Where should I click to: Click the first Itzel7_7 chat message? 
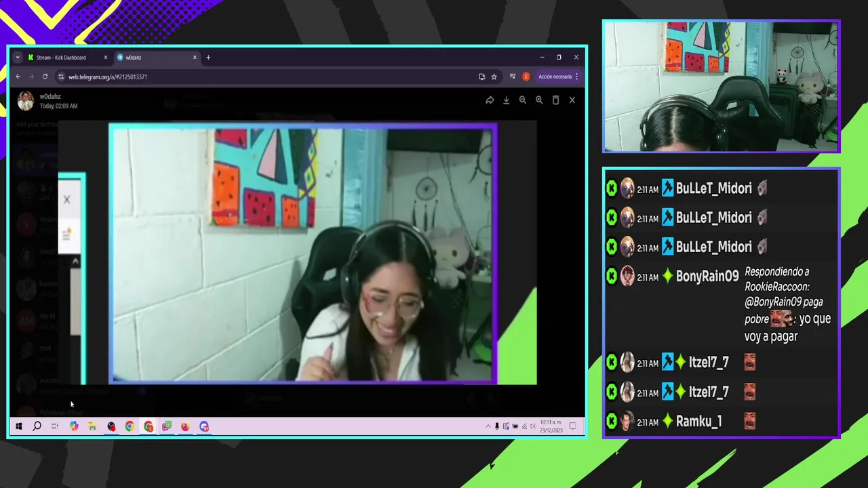click(x=721, y=363)
